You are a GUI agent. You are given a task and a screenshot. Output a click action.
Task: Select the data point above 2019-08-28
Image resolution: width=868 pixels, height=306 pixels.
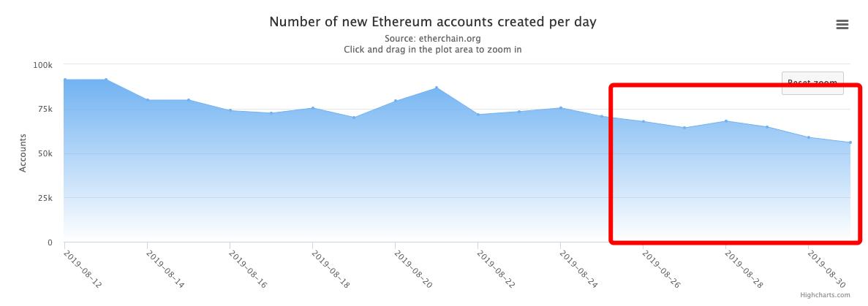tap(726, 121)
